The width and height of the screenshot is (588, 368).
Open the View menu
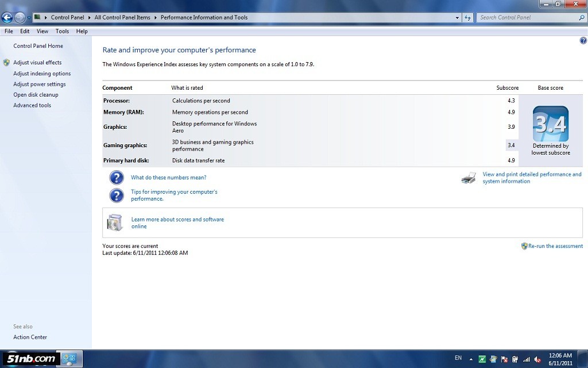[x=42, y=31]
